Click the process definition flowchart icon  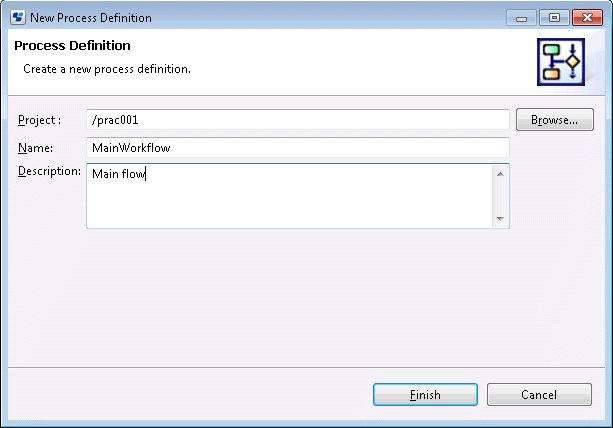tap(560, 61)
